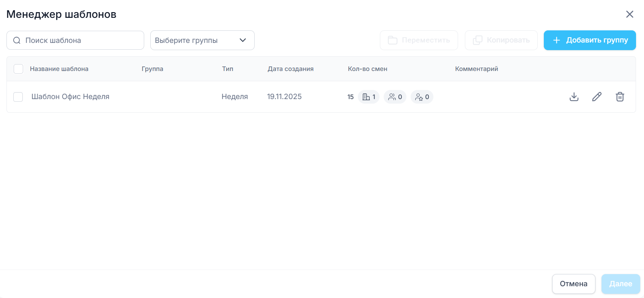
Task: Close the Менеджер шаблонов dialog
Action: [x=630, y=14]
